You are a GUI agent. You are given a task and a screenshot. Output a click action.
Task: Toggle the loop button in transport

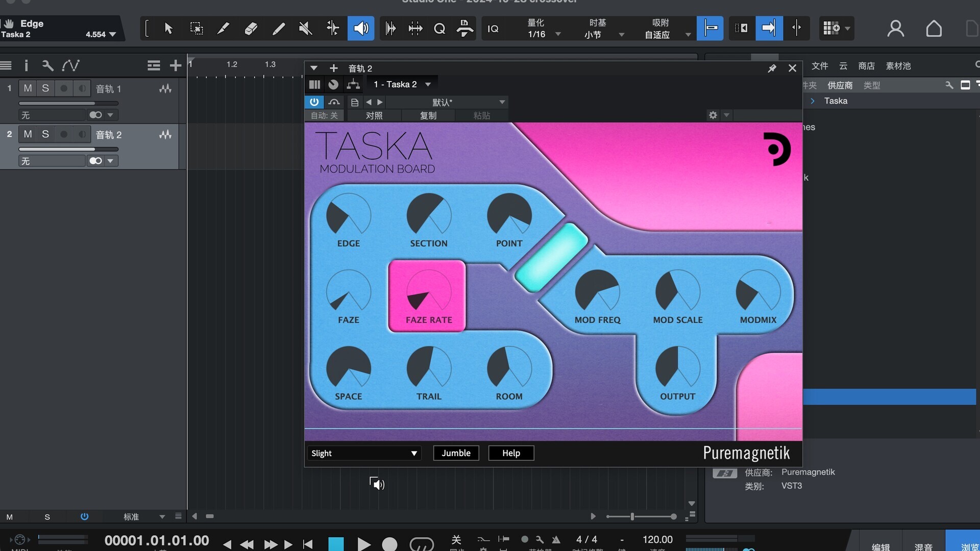point(422,544)
